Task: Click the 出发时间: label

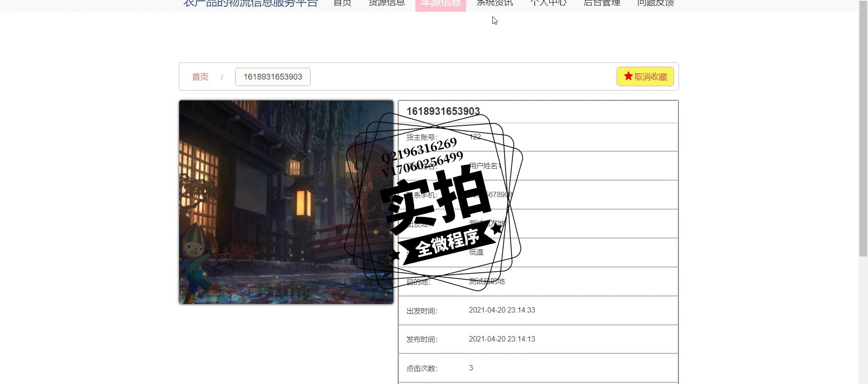Action: [422, 311]
